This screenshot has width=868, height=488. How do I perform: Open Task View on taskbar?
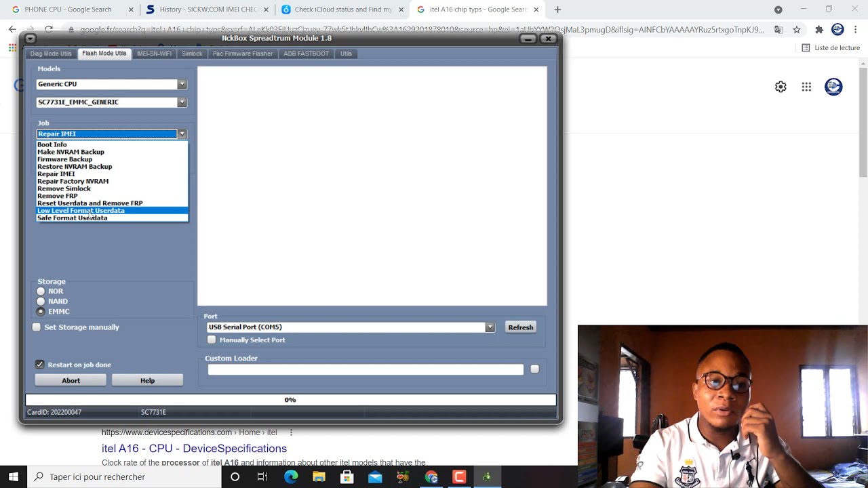(262, 477)
